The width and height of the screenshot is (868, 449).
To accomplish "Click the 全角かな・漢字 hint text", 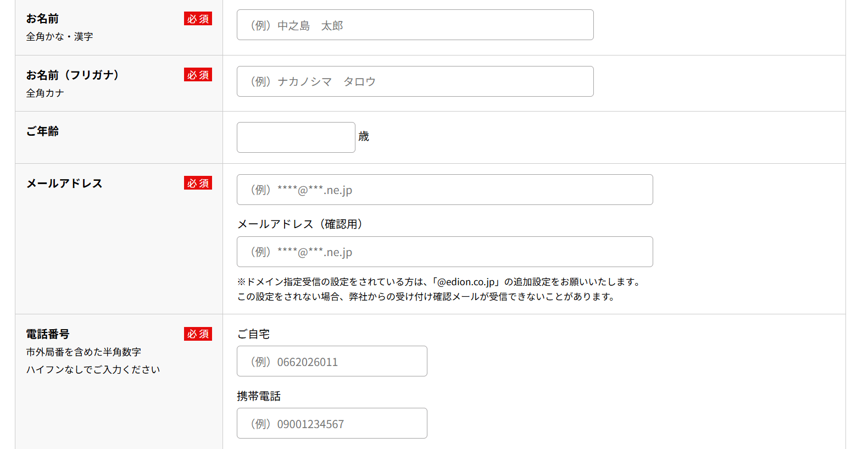I will [59, 37].
